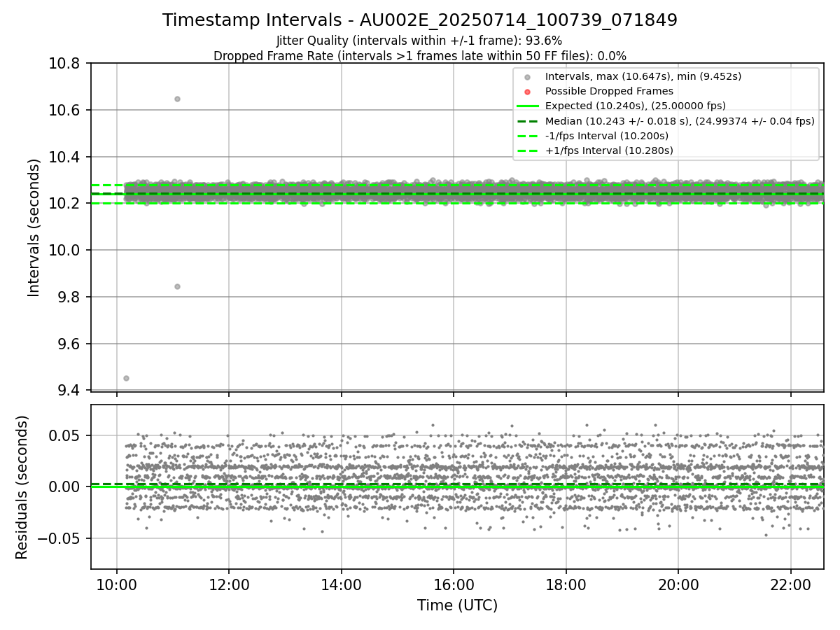This screenshot has width=840, height=630.
Task: Click legend entry 'Possible Dropped Frames'
Action: [609, 91]
